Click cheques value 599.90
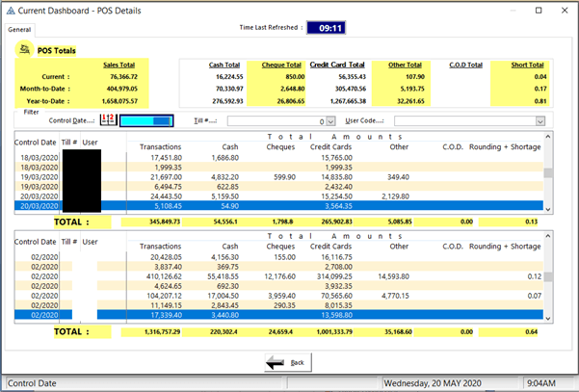The width and height of the screenshot is (579, 392). [x=285, y=177]
